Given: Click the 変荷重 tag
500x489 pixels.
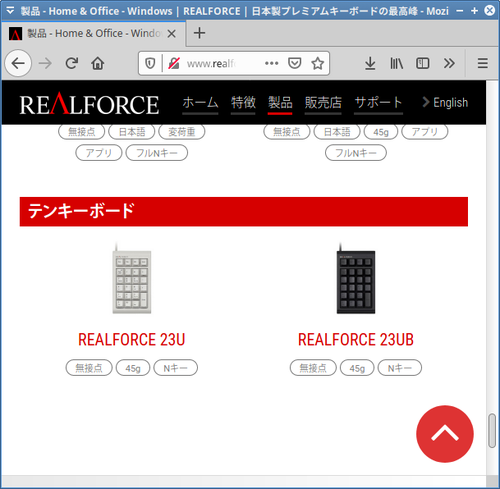Looking at the screenshot, I should tap(182, 132).
